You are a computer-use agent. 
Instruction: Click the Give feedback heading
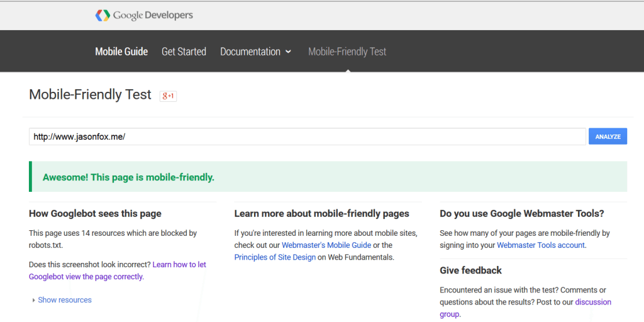(x=470, y=270)
